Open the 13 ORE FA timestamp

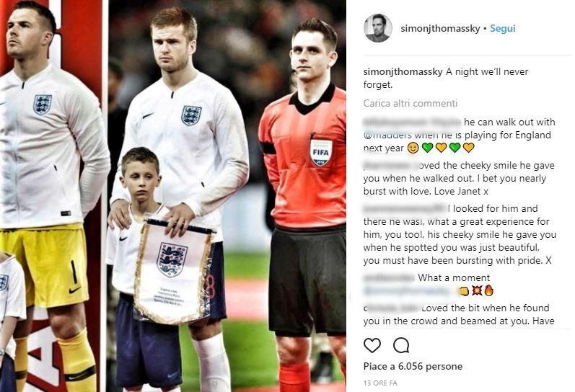tap(380, 383)
